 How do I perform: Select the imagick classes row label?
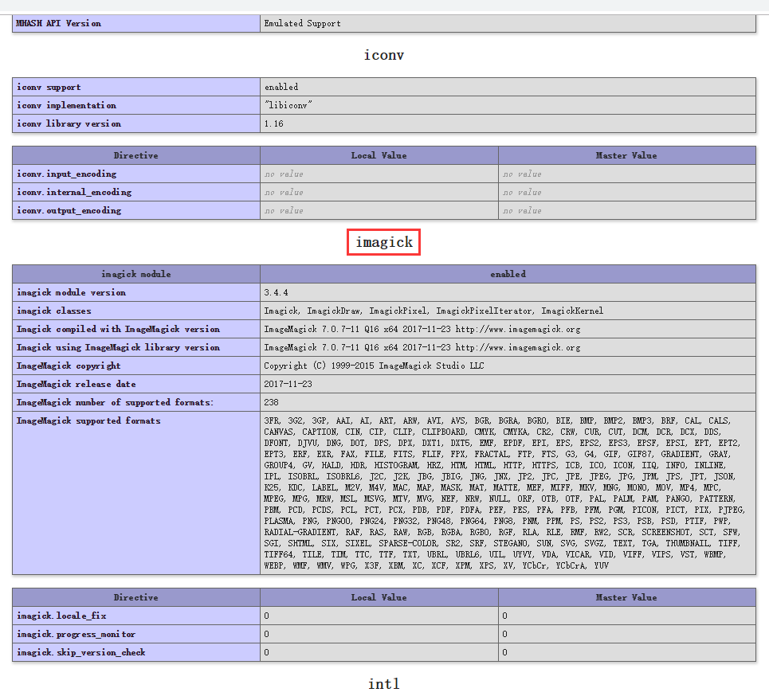click(54, 311)
